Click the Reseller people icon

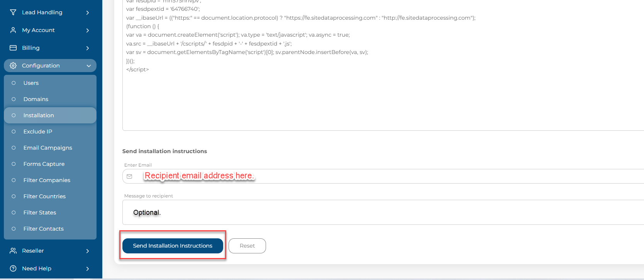(13, 251)
